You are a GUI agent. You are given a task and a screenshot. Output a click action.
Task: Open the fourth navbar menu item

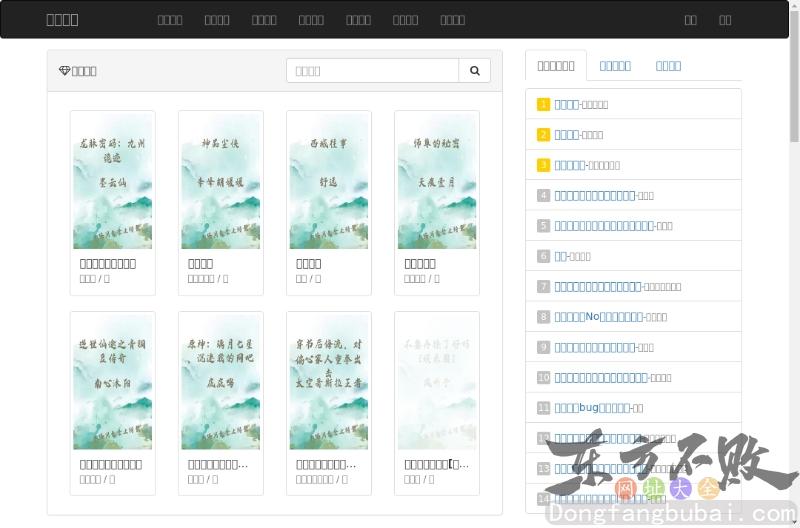point(311,19)
